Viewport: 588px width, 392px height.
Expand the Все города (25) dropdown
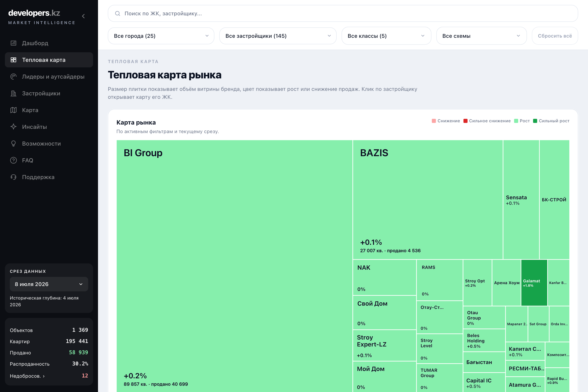pyautogui.click(x=161, y=36)
